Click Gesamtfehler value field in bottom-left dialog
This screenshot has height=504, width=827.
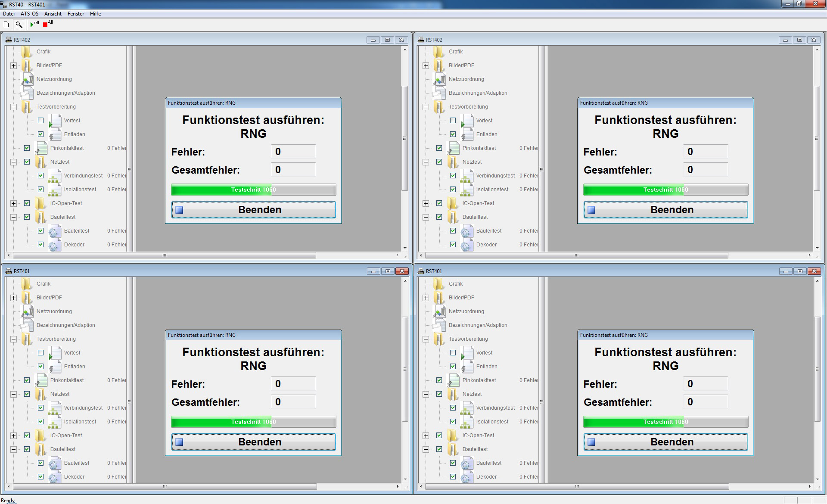pyautogui.click(x=294, y=402)
